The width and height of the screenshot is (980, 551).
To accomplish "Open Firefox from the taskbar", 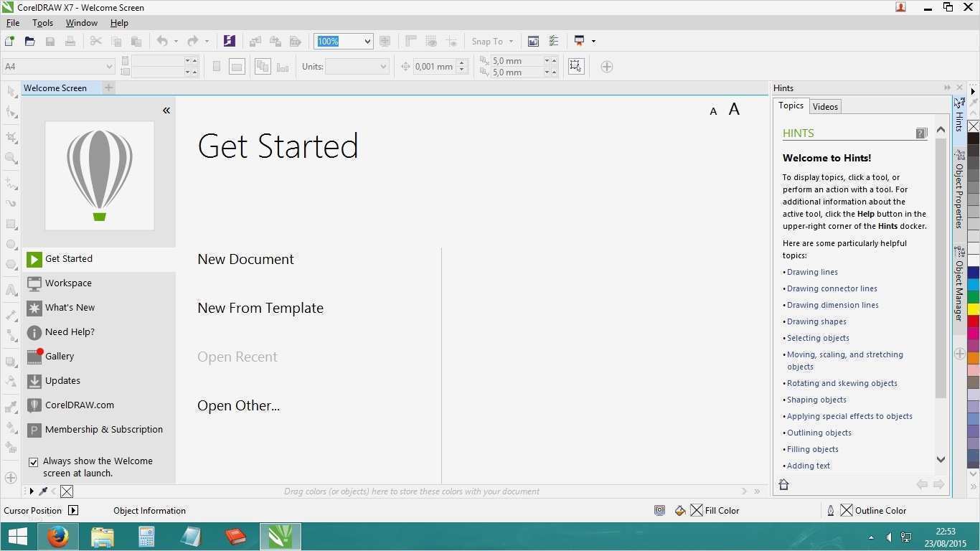I will (x=58, y=536).
